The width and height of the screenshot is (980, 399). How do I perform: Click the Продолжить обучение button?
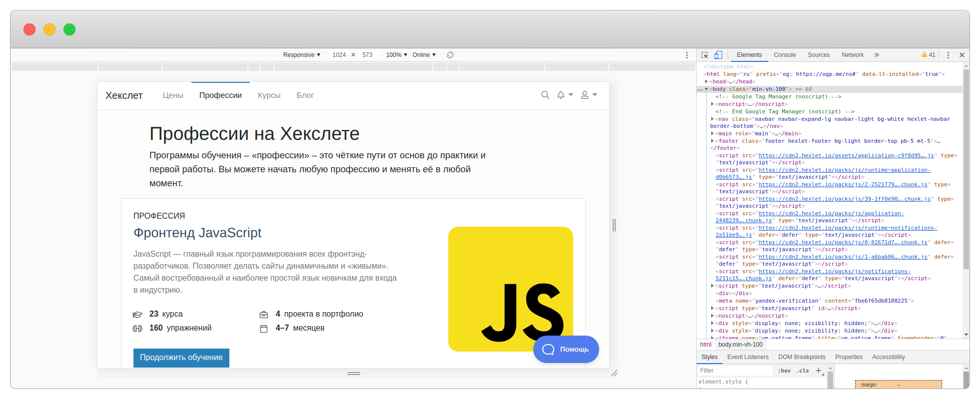click(x=181, y=358)
